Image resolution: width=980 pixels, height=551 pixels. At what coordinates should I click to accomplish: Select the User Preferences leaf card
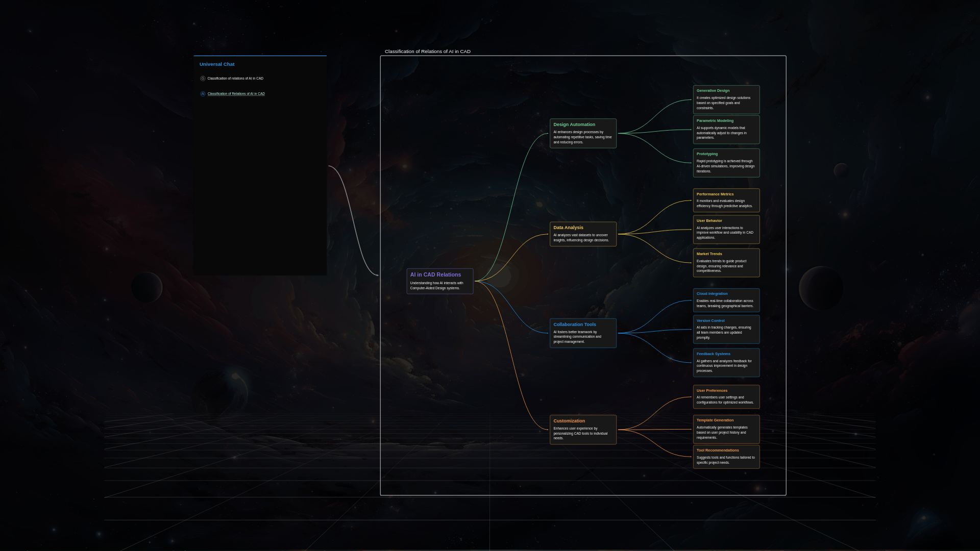coord(726,397)
